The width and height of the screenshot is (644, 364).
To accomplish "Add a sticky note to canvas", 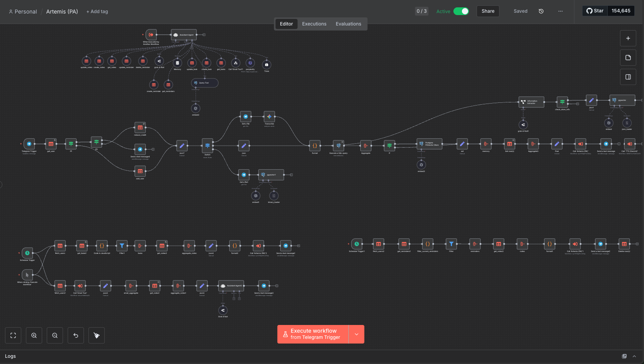I will click(x=628, y=58).
